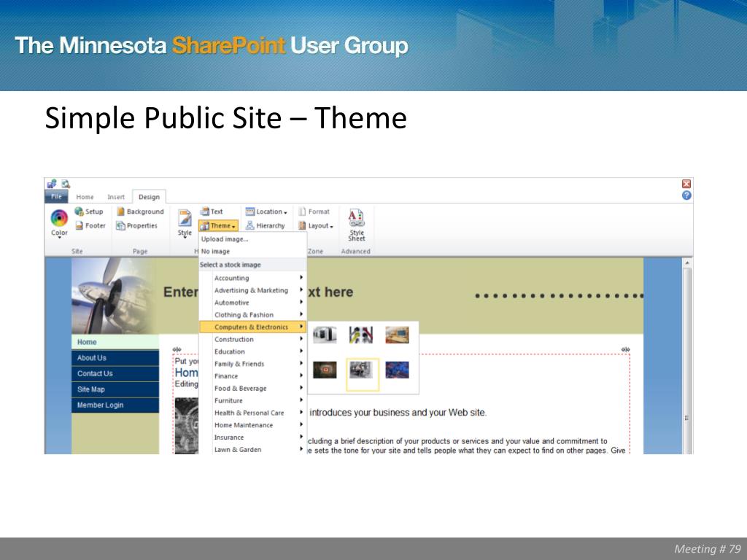
Task: Switch to the Insert ribbon tab
Action: (x=116, y=197)
